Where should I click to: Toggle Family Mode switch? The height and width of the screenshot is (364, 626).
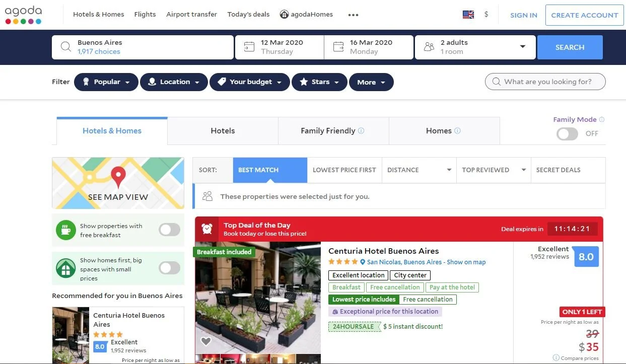(567, 133)
